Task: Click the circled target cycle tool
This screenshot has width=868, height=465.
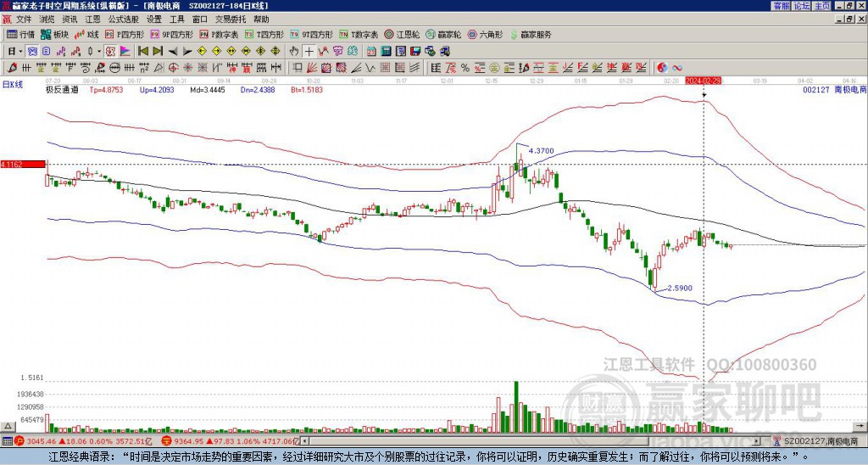Action: 173,68
